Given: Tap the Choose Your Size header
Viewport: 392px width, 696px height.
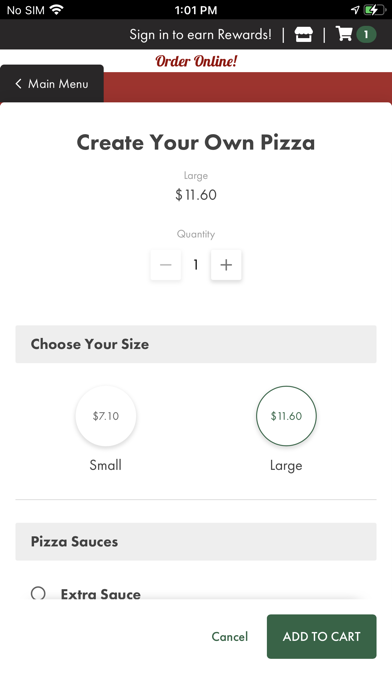Looking at the screenshot, I should click(196, 344).
